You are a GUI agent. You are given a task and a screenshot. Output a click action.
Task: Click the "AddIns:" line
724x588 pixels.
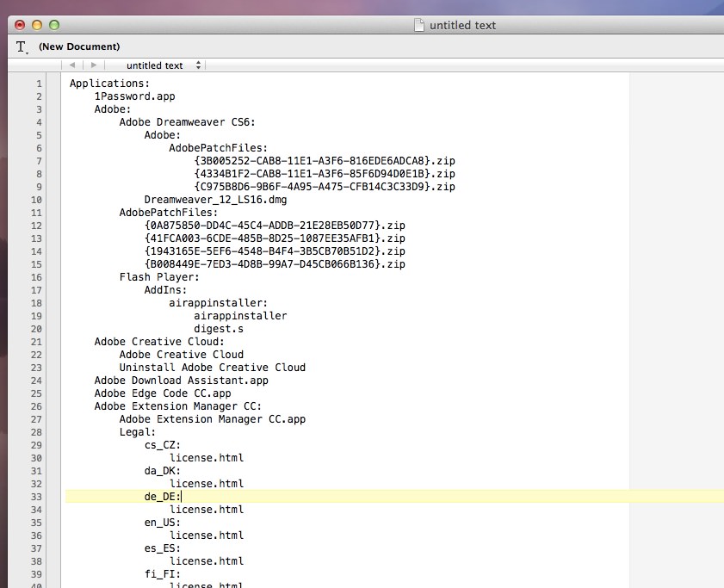click(165, 290)
